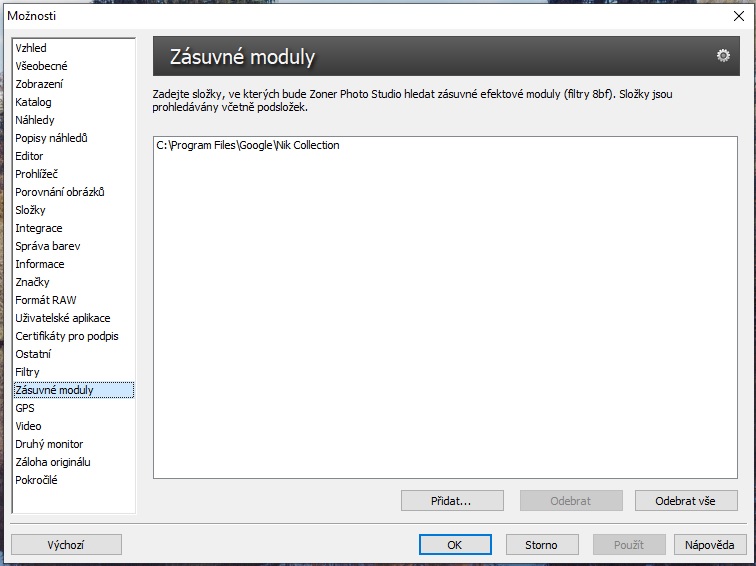This screenshot has width=756, height=566.
Task: Click the Přidat... button
Action: (451, 500)
